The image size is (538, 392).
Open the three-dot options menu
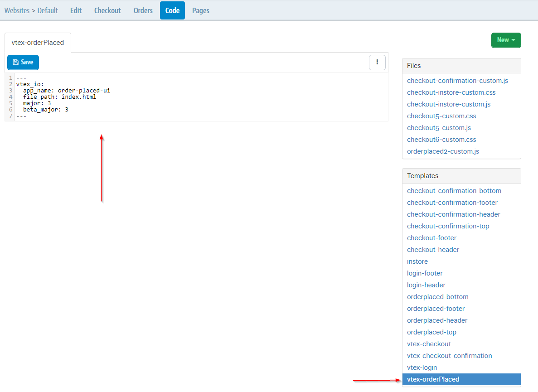[377, 63]
